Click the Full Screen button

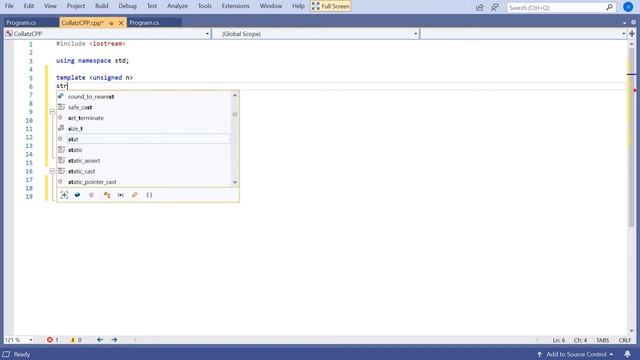[x=331, y=6]
